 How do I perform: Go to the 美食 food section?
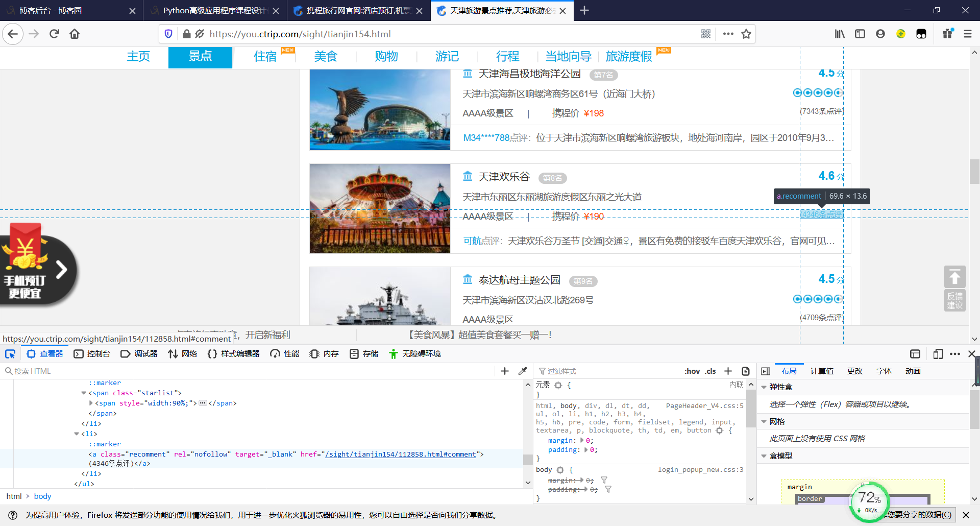coord(326,57)
